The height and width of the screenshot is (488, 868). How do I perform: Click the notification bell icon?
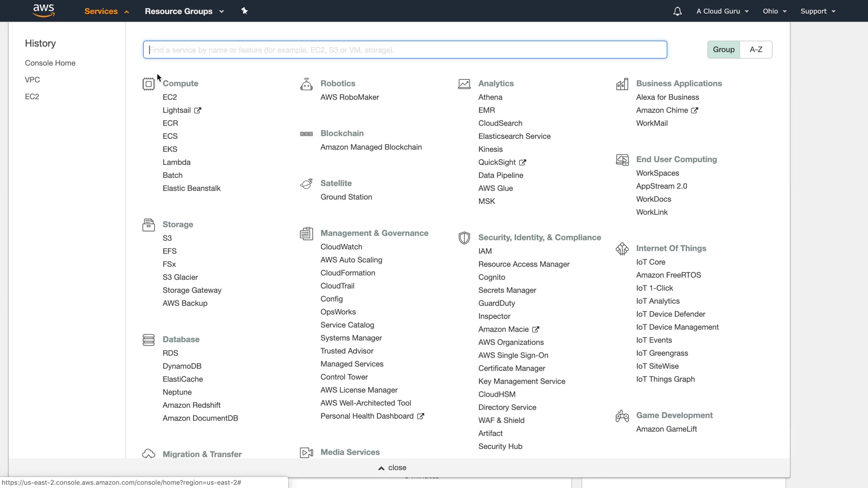click(677, 11)
